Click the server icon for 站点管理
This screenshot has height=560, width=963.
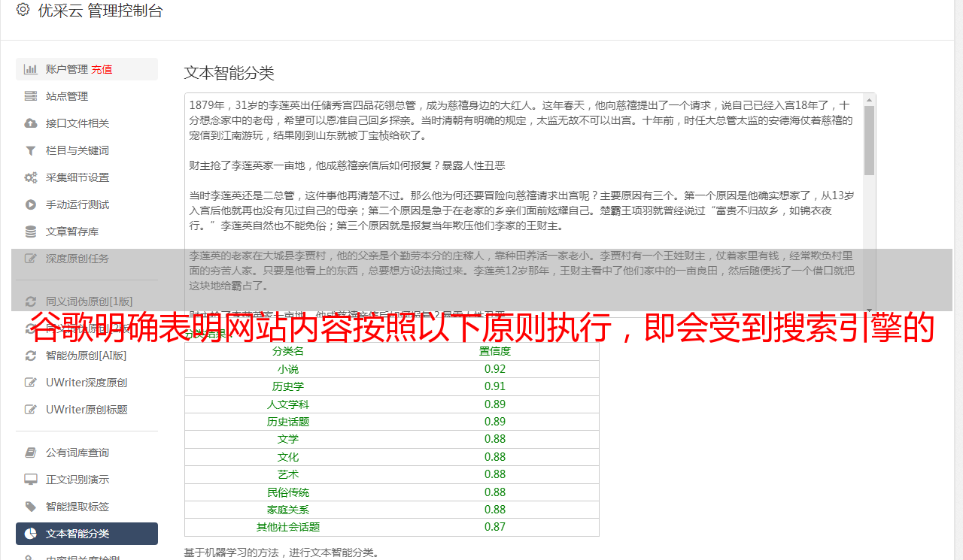point(30,96)
